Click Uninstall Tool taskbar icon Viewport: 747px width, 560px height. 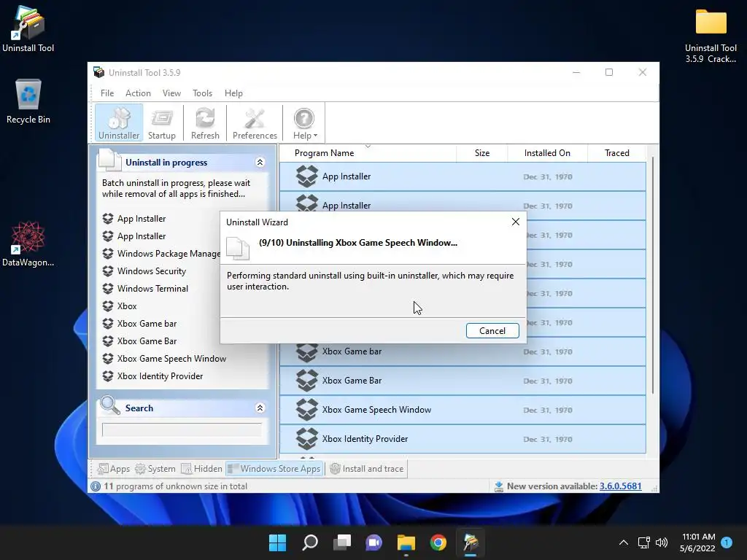(471, 542)
